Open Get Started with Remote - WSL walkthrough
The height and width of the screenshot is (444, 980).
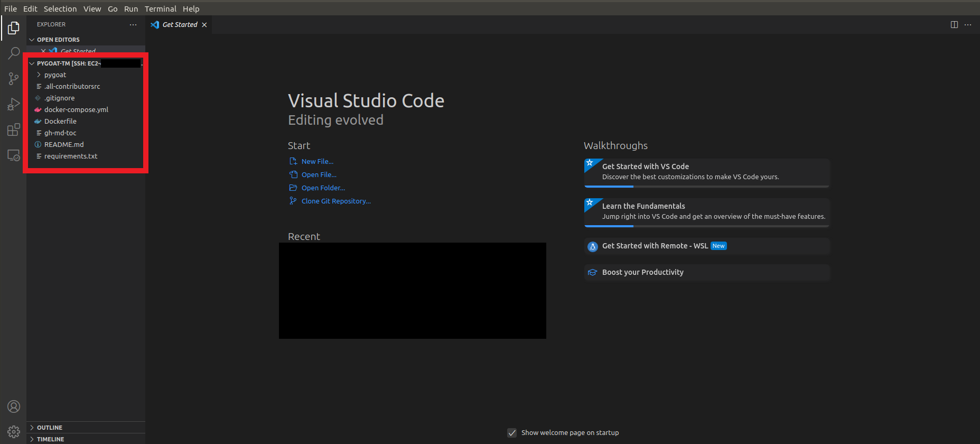[x=707, y=246]
